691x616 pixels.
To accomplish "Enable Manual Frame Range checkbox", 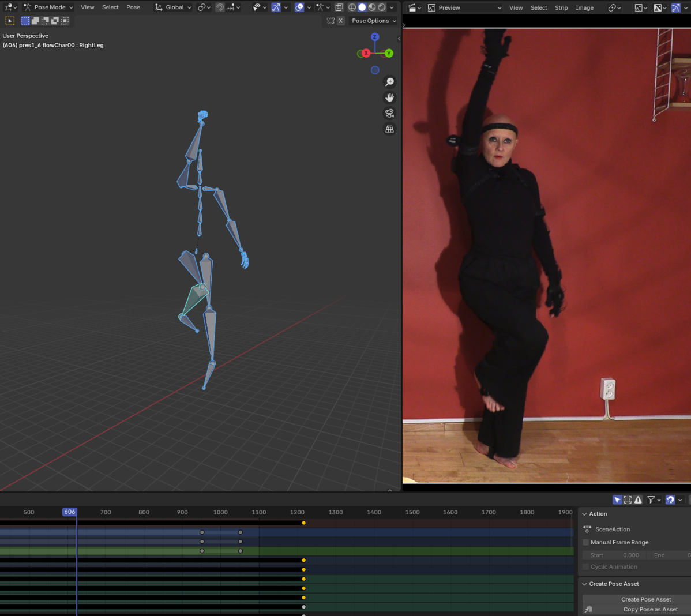I will coord(585,542).
